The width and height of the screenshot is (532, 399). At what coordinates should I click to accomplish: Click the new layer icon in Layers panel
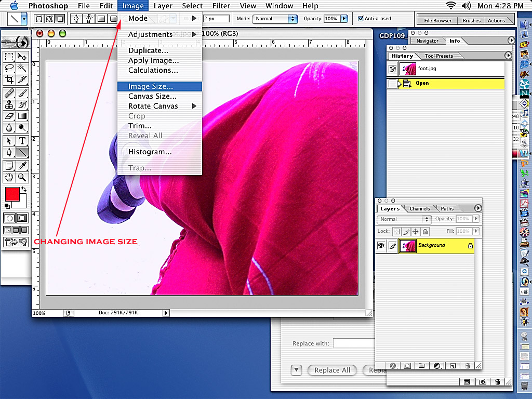point(453,366)
